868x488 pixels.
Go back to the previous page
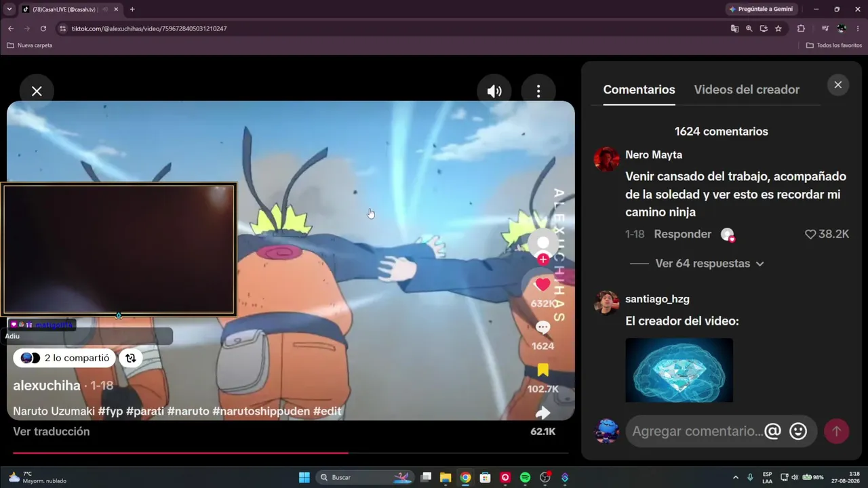pos(11,28)
